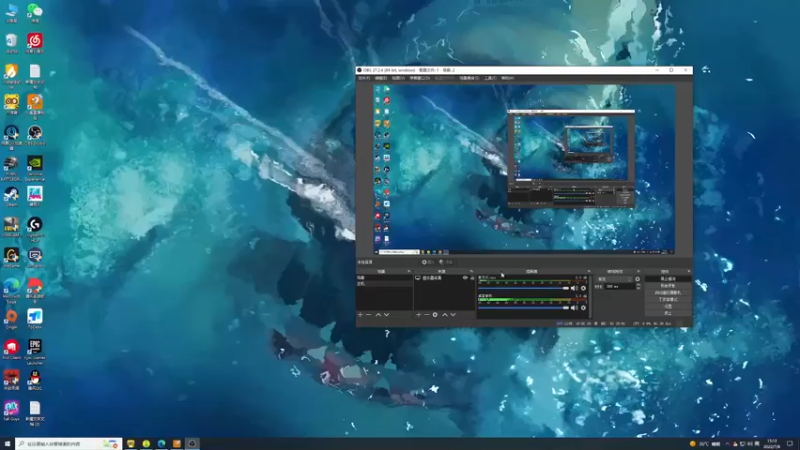Screen dimensions: 800x450
Task: Toggle lock on display capture source
Action: [472, 278]
